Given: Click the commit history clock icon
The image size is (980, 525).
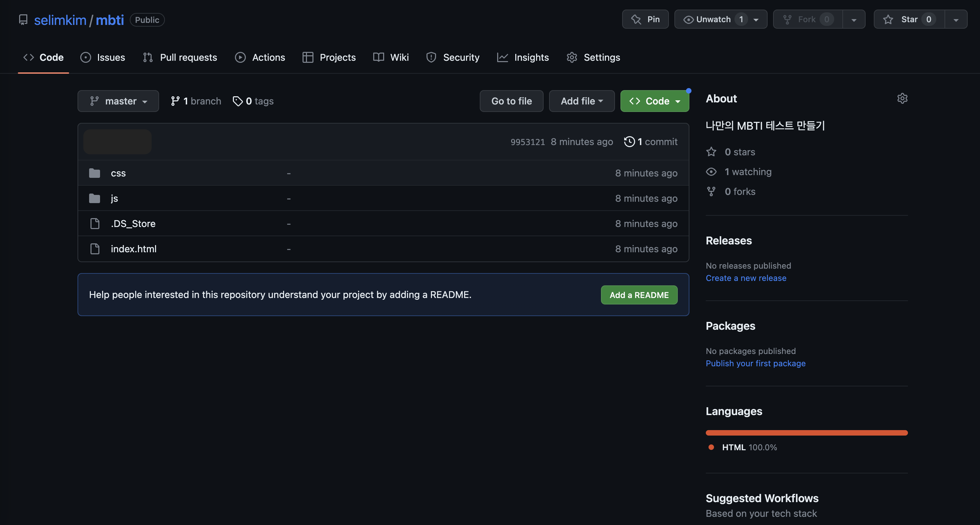Looking at the screenshot, I should (629, 142).
